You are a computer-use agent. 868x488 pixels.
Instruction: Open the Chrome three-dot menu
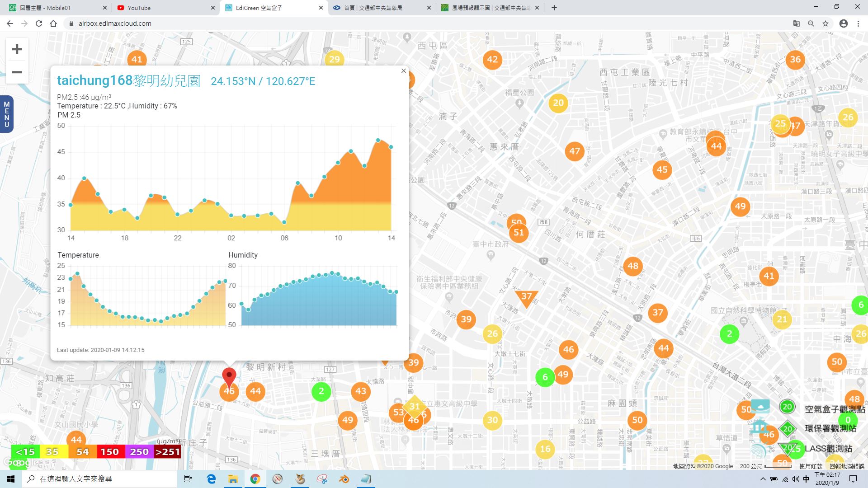[x=858, y=23]
